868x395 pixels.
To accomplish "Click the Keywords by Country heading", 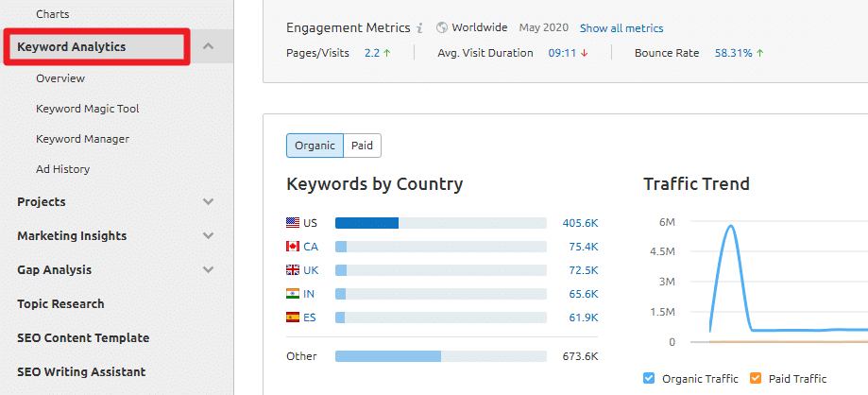I will pyautogui.click(x=375, y=184).
